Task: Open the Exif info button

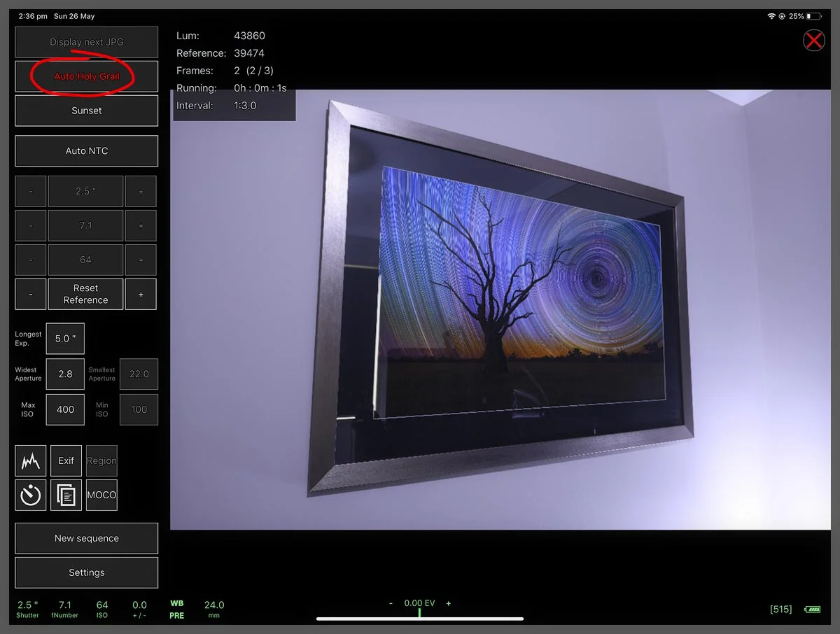Action: [66, 460]
